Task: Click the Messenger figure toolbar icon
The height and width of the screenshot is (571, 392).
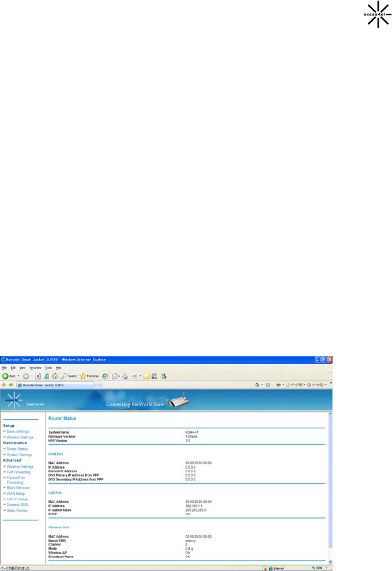Action: (163, 376)
